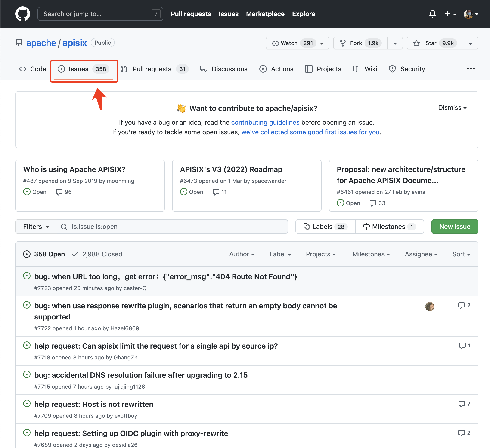Click assignee avatar on issue #7722
Screen dimensions: 490x448
(430, 307)
